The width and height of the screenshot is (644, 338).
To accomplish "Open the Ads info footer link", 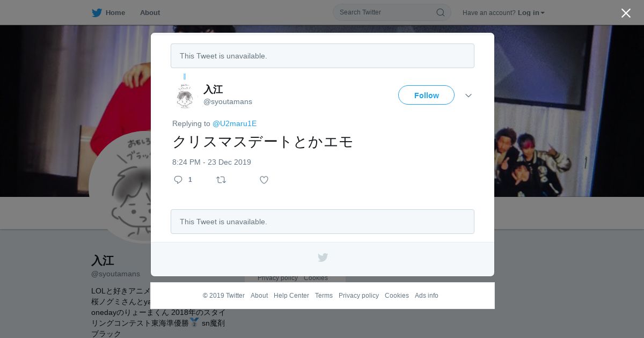I will click(427, 296).
